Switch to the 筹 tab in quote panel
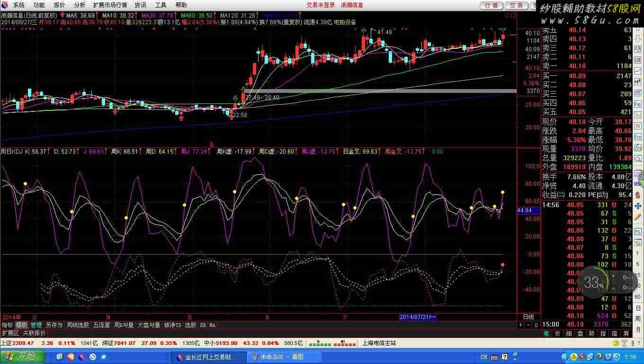644x364 pixels. coord(626,333)
